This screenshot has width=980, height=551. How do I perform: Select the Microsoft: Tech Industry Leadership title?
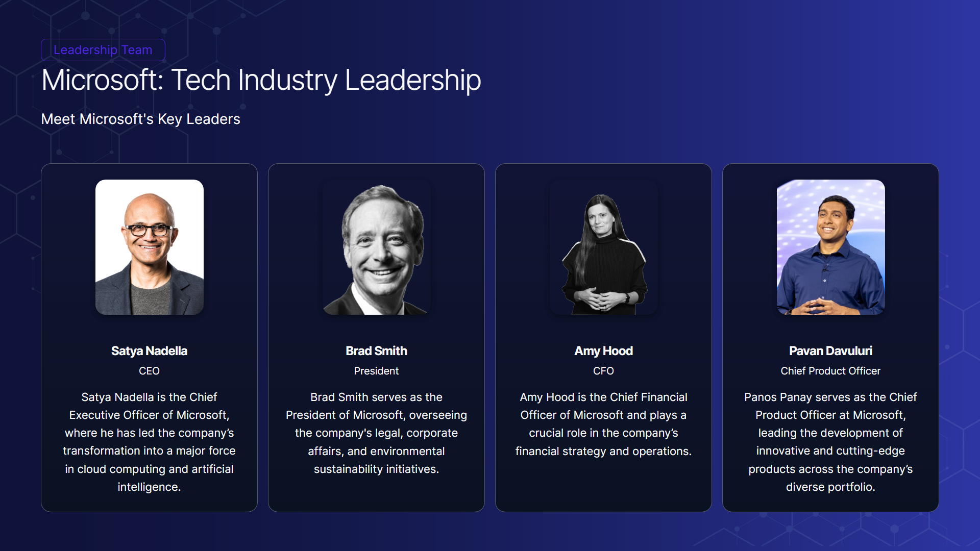(x=261, y=80)
